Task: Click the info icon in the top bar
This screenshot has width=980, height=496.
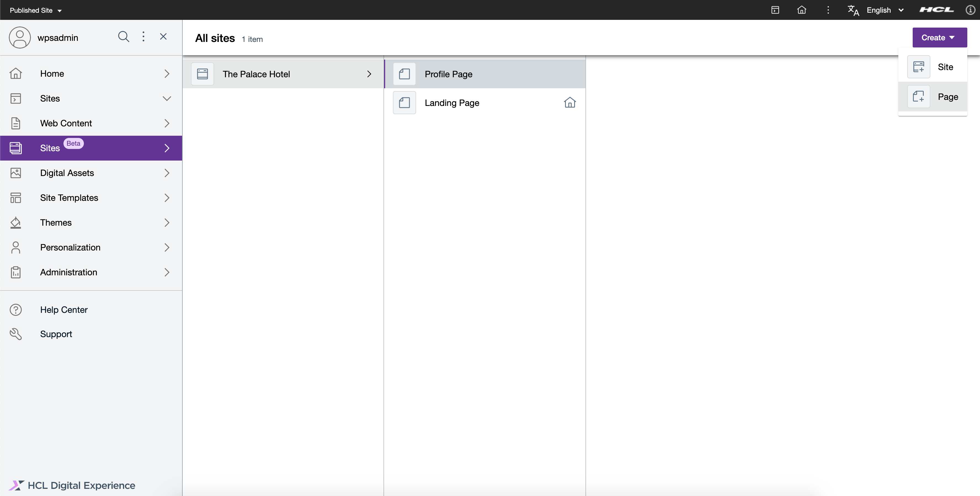Action: pyautogui.click(x=970, y=10)
